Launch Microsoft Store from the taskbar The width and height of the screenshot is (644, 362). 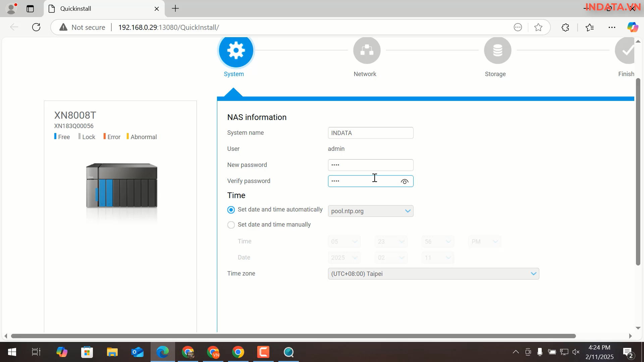pyautogui.click(x=87, y=352)
